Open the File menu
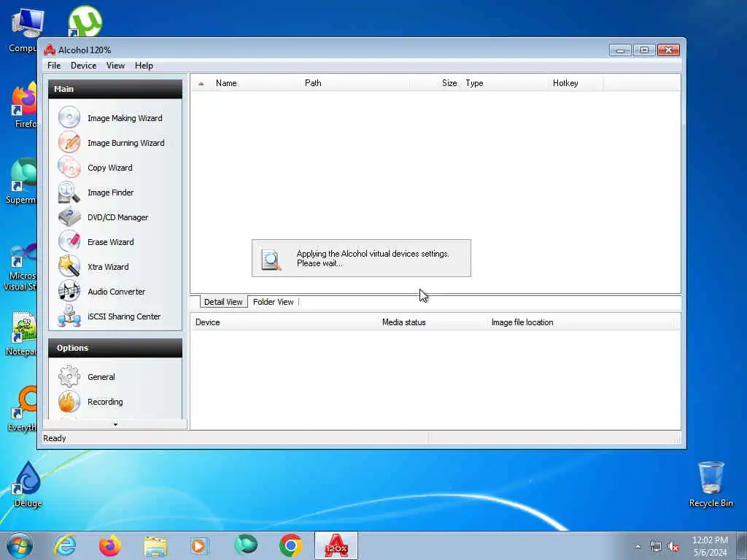Viewport: 747px width, 560px height. [x=54, y=65]
